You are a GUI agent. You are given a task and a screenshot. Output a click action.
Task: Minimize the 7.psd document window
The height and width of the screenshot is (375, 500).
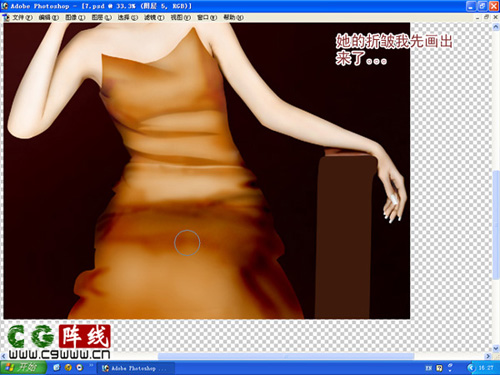478,17
